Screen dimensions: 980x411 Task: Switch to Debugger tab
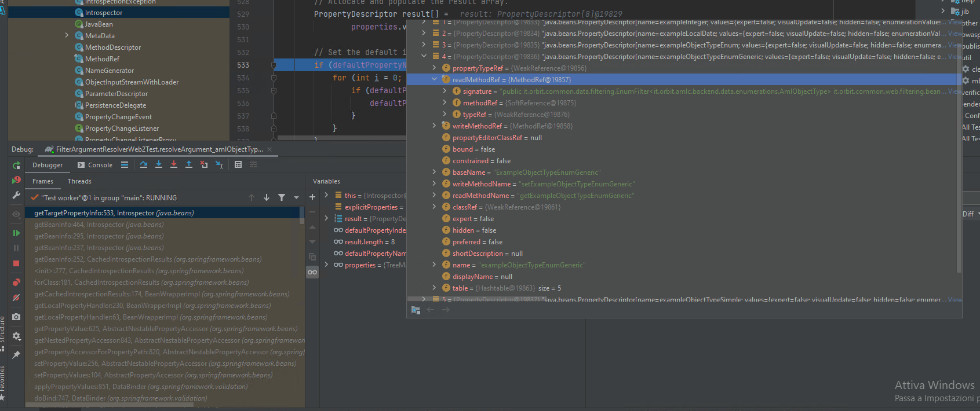[48, 165]
